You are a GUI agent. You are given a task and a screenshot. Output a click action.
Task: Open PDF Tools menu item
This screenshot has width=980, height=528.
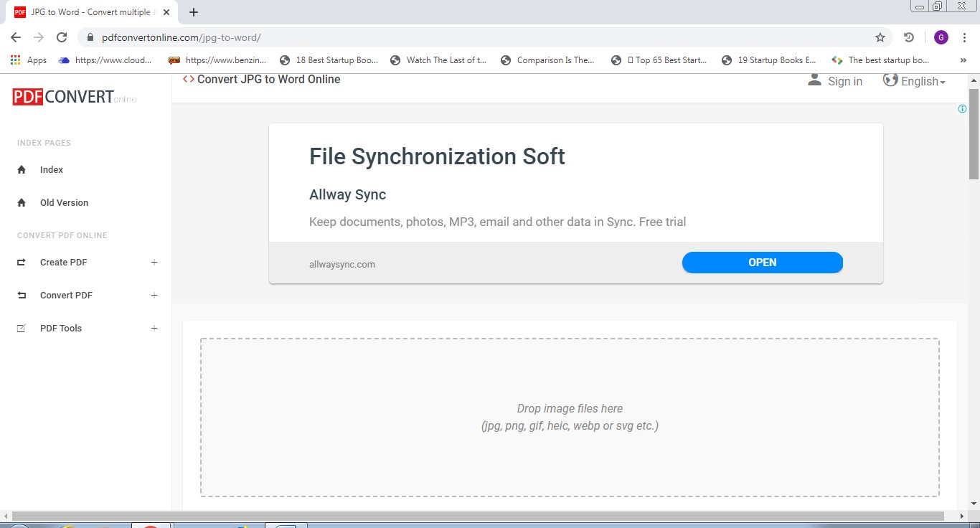pyautogui.click(x=61, y=329)
